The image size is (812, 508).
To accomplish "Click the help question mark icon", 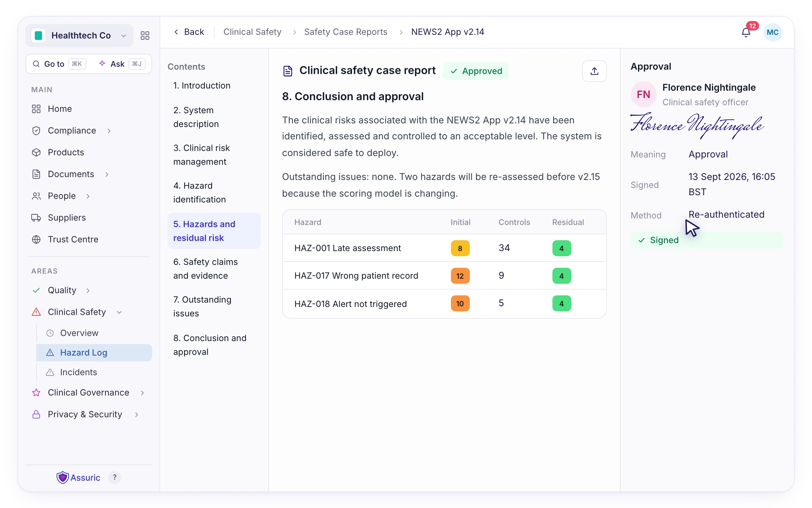I will click(115, 478).
